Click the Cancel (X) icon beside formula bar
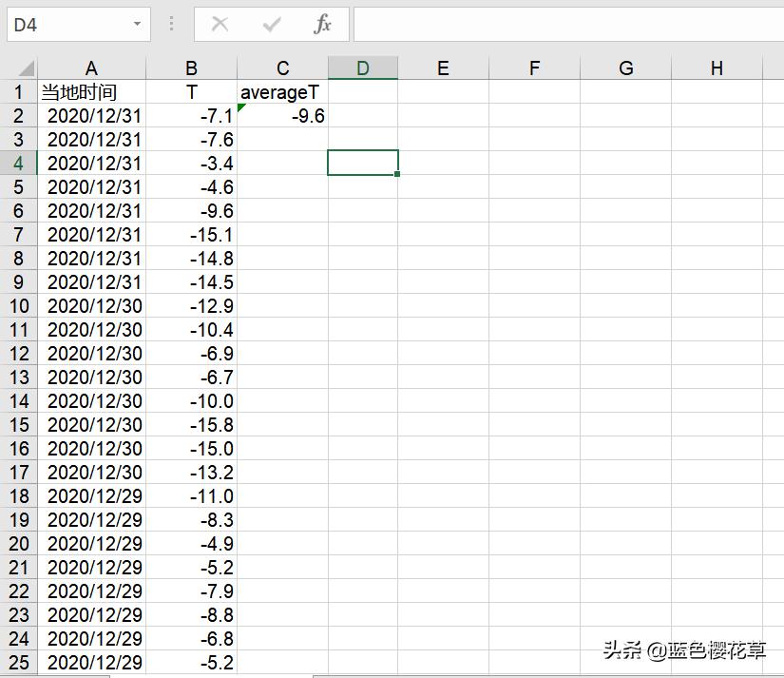The image size is (784, 678). coord(220,24)
